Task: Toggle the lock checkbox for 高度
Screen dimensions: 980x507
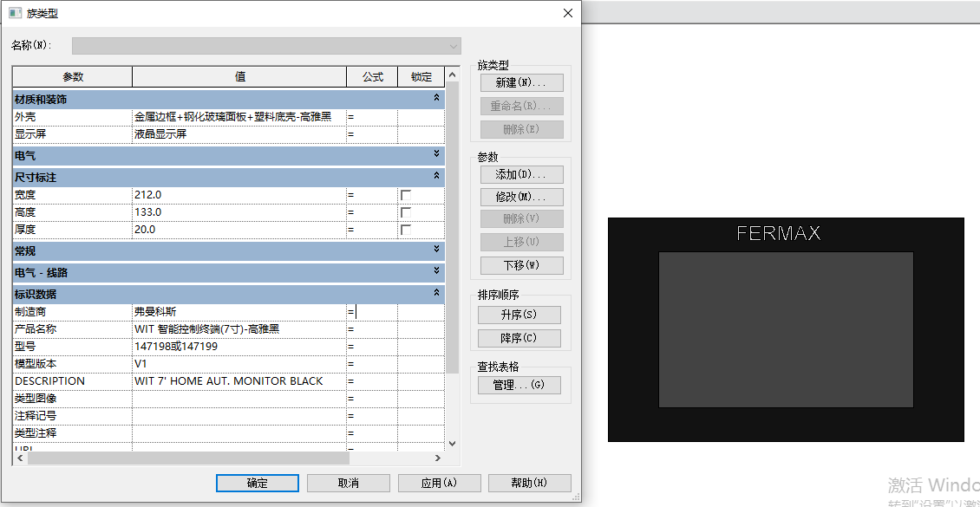Action: [x=406, y=212]
